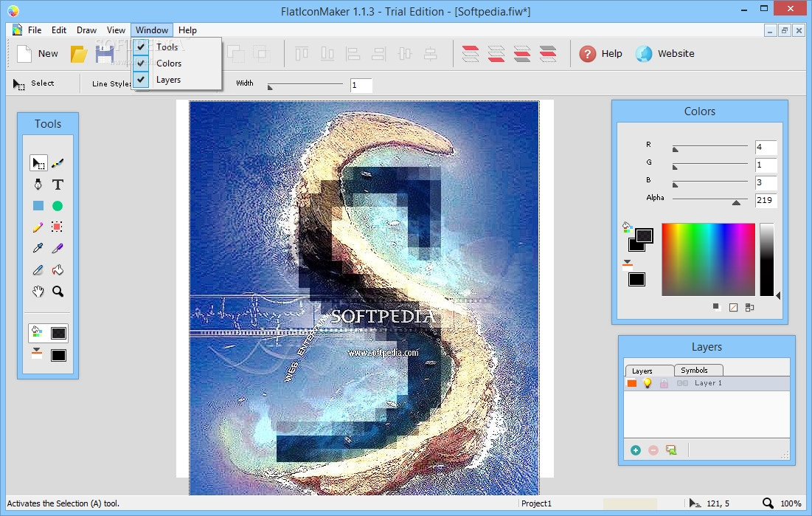812x516 pixels.
Task: Click the Center Vertically toolbar icon
Action: (x=431, y=53)
